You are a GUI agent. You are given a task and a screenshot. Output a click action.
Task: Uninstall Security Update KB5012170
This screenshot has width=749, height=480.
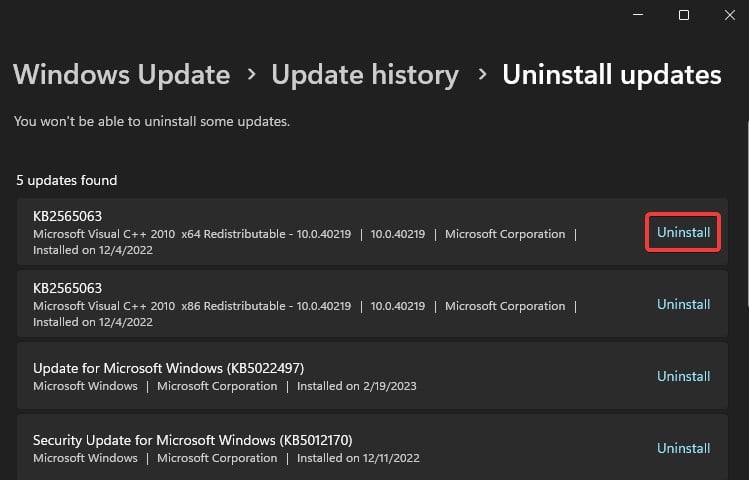(684, 448)
